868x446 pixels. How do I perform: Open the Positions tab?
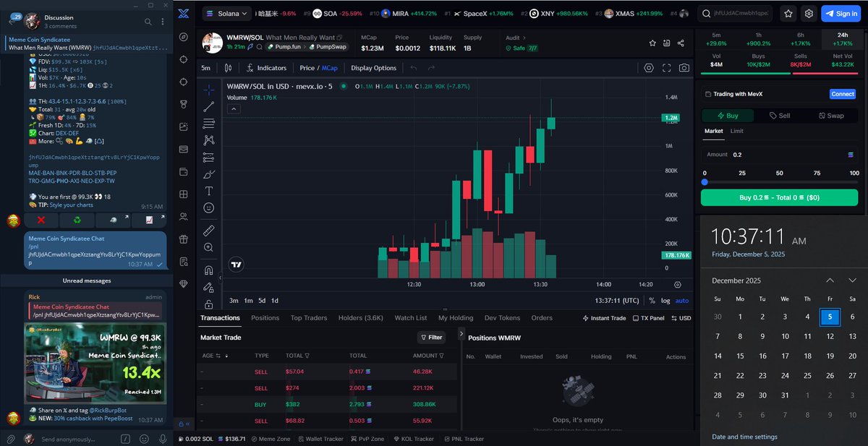[x=265, y=318]
